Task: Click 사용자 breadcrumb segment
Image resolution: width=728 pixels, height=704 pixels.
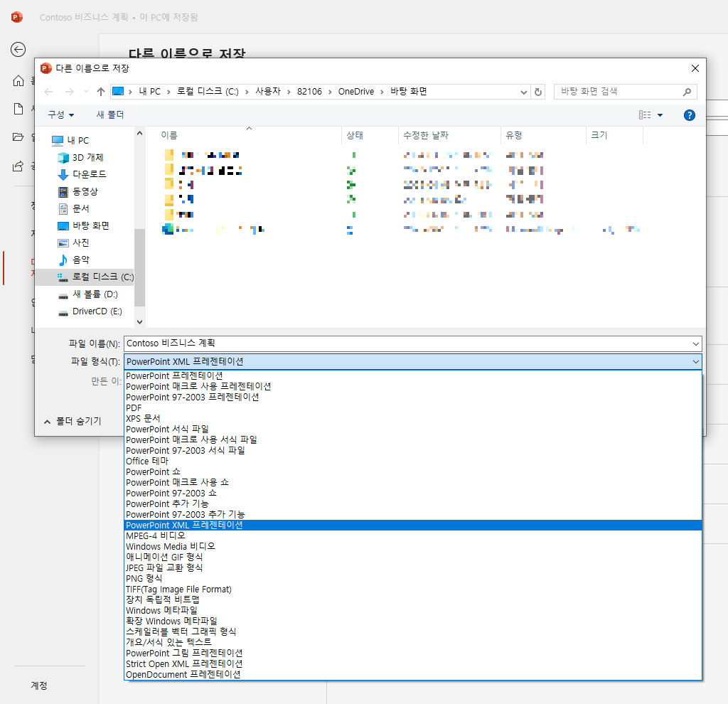Action: point(268,92)
